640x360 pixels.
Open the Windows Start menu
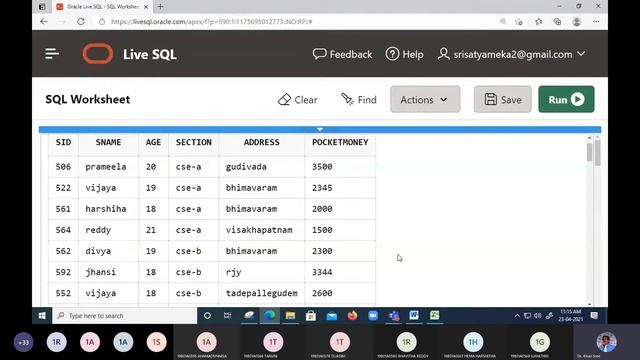pyautogui.click(x=42, y=316)
